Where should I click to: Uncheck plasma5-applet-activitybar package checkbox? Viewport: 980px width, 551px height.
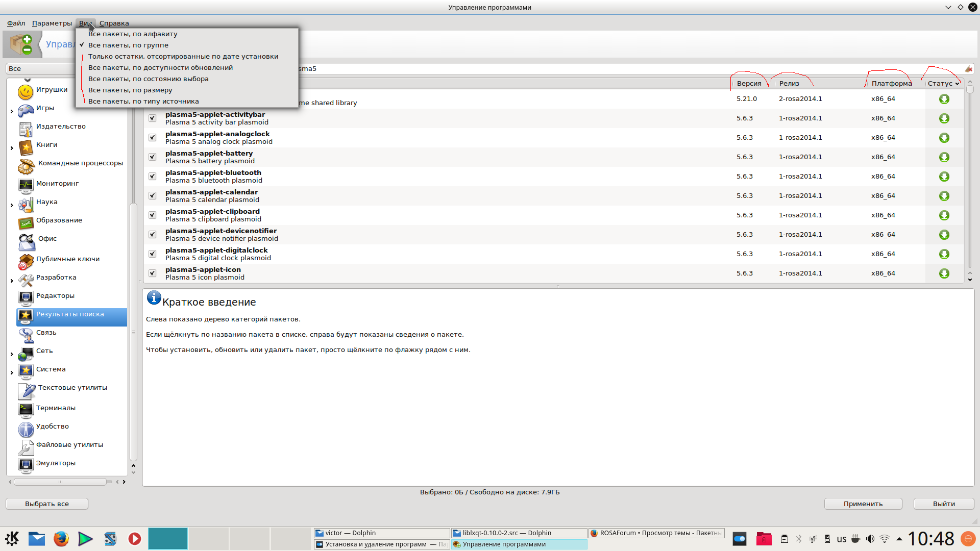[x=152, y=118]
